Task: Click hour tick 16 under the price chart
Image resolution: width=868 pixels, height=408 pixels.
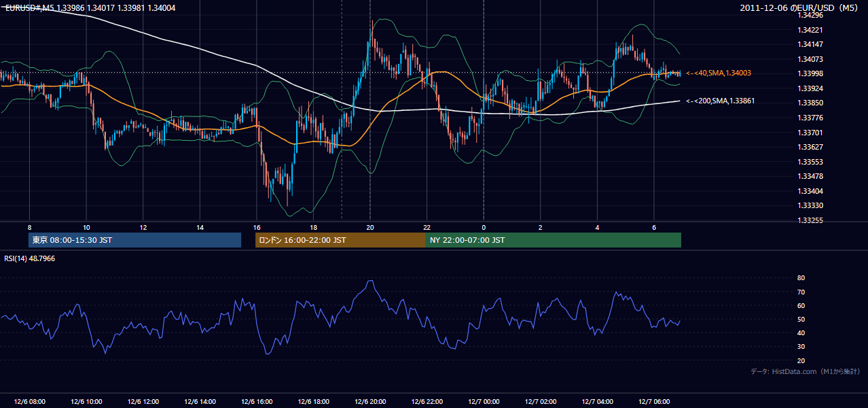Action: click(256, 227)
